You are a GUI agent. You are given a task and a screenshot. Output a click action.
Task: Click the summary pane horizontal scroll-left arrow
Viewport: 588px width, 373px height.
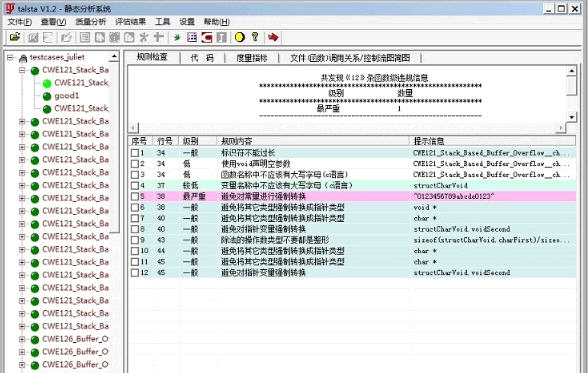tap(134, 127)
